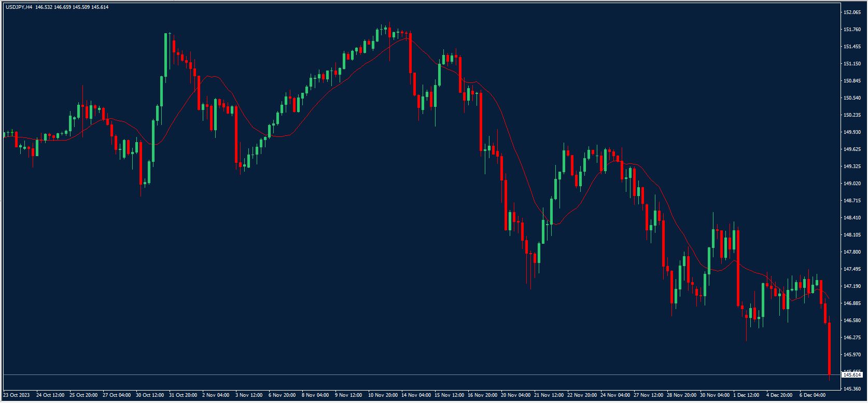Click the 150.540 price axis label

click(852, 98)
